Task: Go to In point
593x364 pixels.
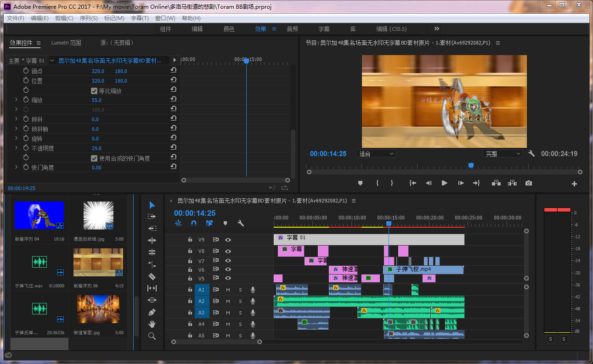Action: [412, 183]
